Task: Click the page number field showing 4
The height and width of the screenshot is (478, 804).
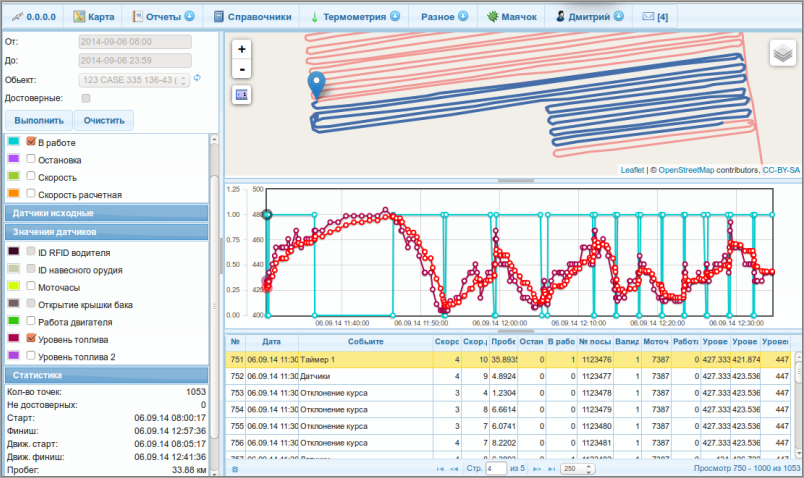Action: pyautogui.click(x=495, y=468)
